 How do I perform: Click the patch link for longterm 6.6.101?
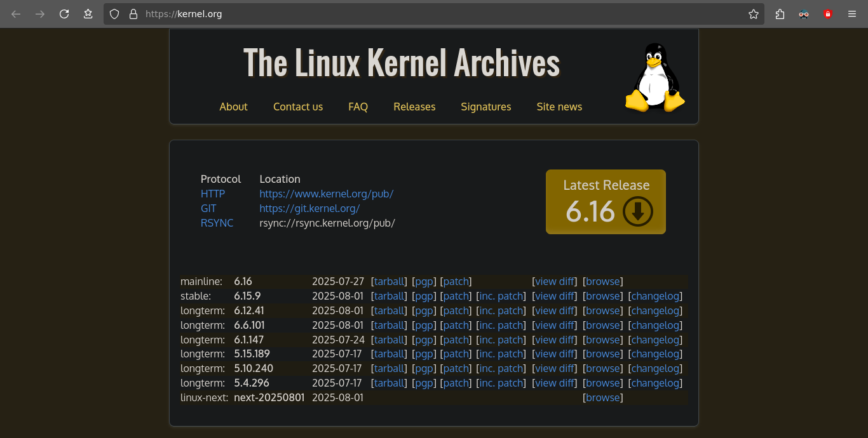pos(456,325)
